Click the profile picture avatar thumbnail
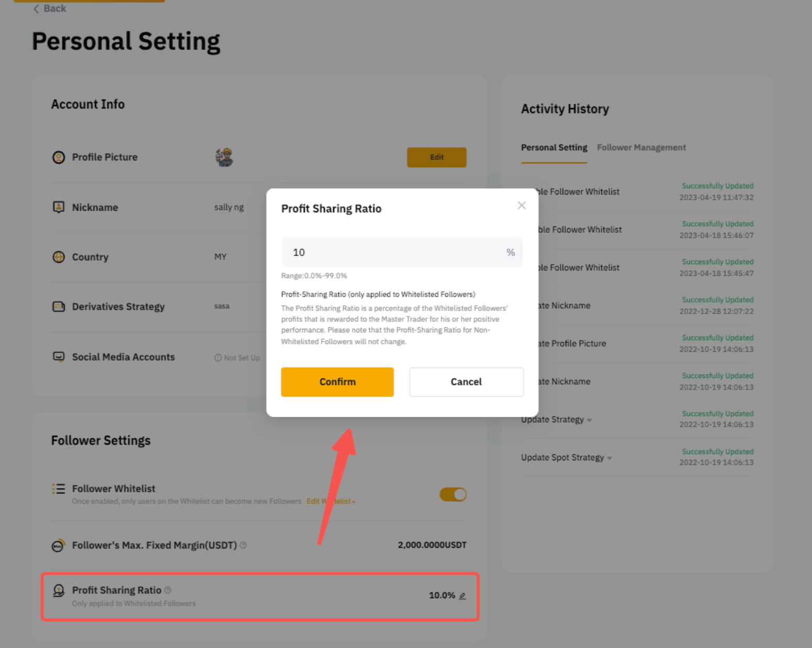The height and width of the screenshot is (648, 812). [224, 157]
